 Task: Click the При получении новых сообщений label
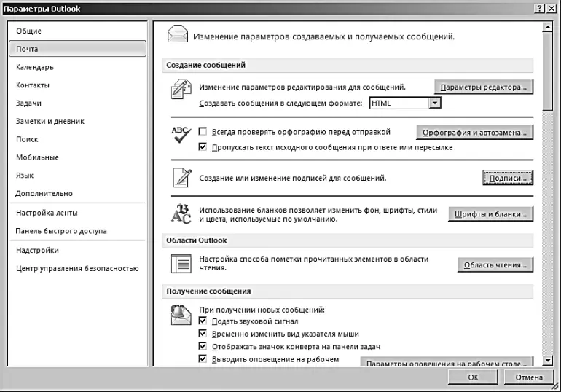pos(262,310)
